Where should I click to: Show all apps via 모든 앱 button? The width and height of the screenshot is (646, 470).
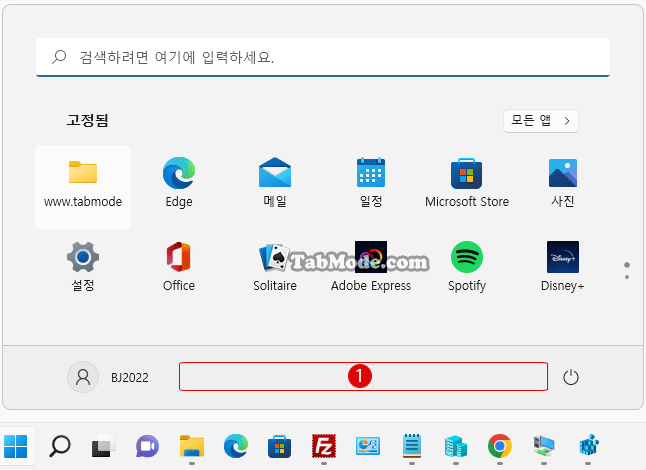pyautogui.click(x=541, y=121)
